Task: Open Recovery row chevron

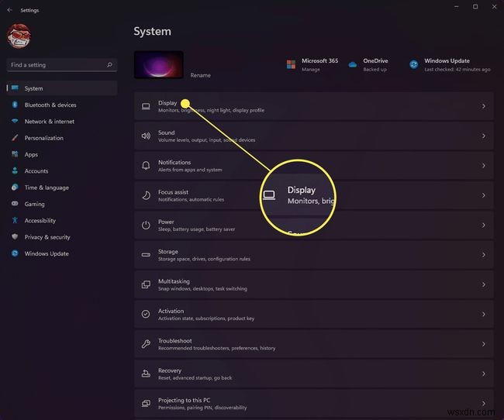Action: tap(483, 374)
